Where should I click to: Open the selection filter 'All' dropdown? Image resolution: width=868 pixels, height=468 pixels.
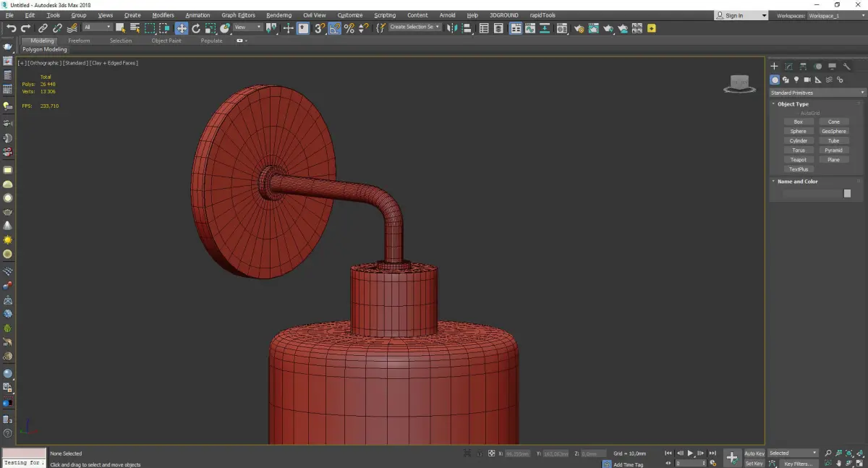click(97, 27)
